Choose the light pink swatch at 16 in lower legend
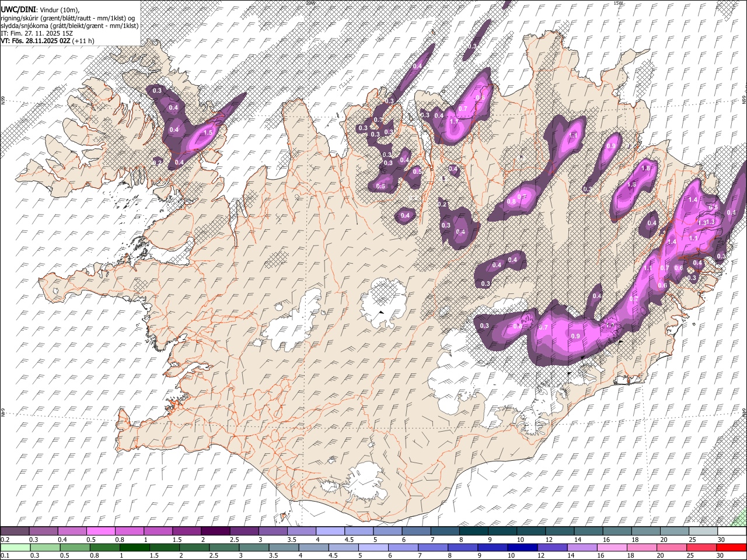This screenshot has height=560, width=747. pos(612,547)
